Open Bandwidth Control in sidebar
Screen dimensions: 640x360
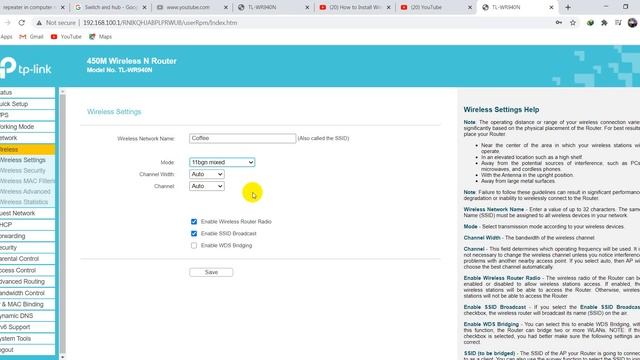pyautogui.click(x=27, y=293)
